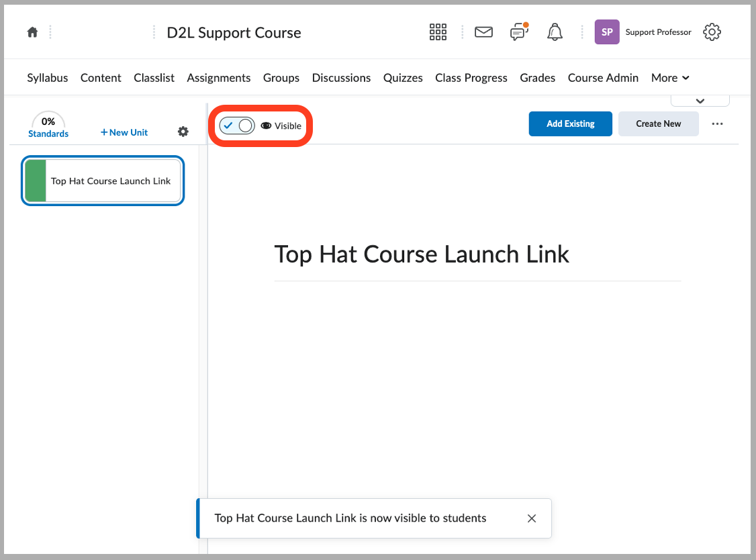This screenshot has width=756, height=560.
Task: Toggle visibility for Top Hat Course Launch Link
Action: pos(236,125)
